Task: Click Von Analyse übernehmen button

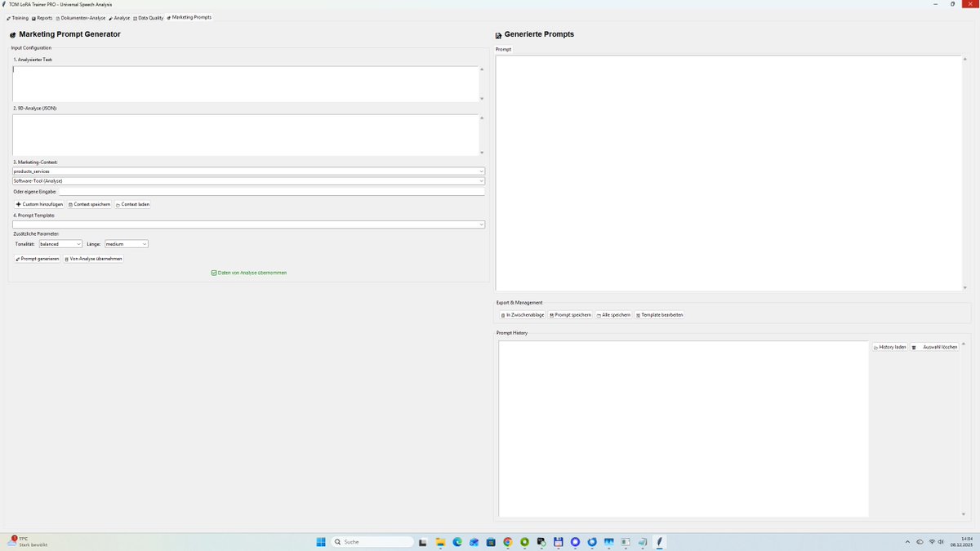Action: 93,258
